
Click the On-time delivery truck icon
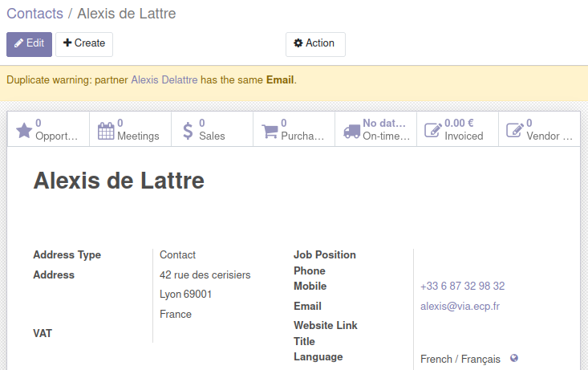[351, 131]
